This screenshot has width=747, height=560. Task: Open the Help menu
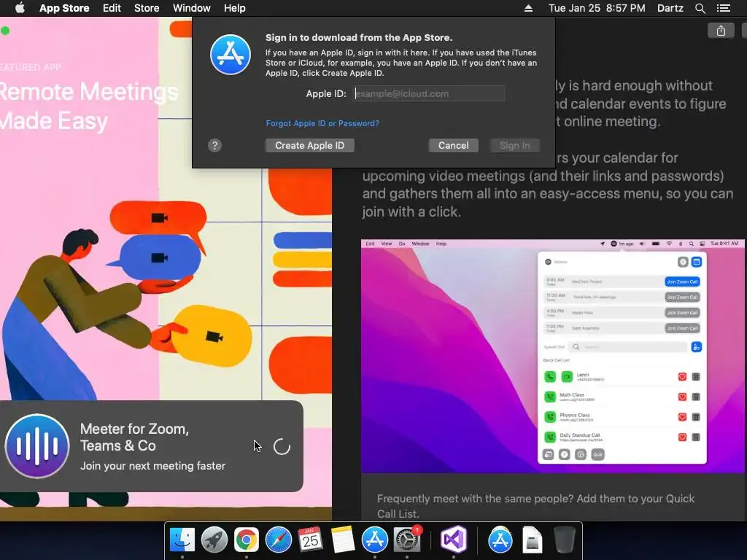[235, 8]
